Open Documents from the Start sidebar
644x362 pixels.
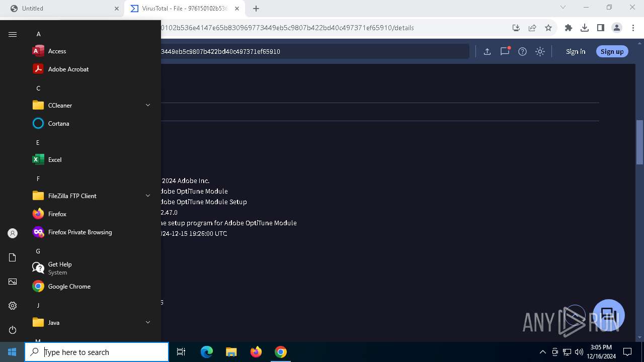click(13, 257)
